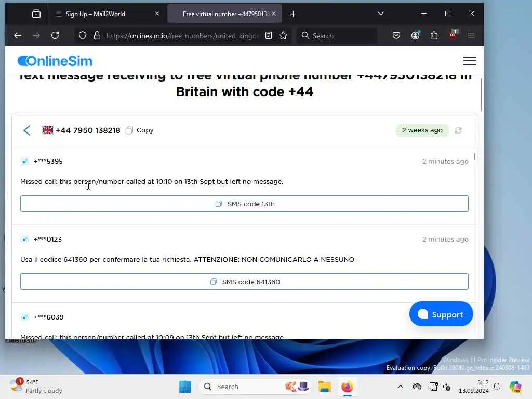Focus the onlinesim.io URL address bar
Viewport: 532px width, 399px height.
(182, 36)
